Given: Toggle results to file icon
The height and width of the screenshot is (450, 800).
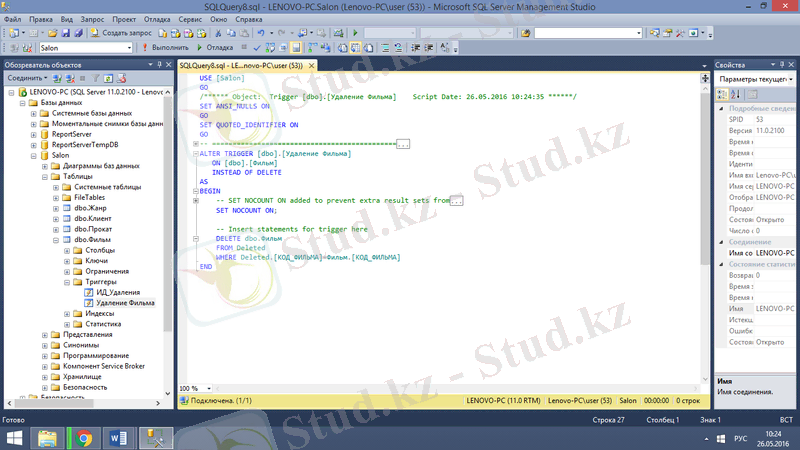Looking at the screenshot, I should tap(368, 48).
